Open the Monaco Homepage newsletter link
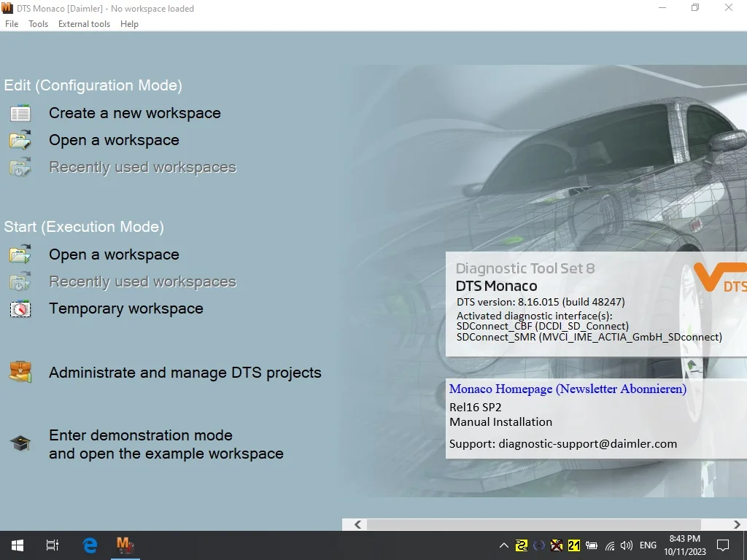747x560 pixels. (x=568, y=389)
